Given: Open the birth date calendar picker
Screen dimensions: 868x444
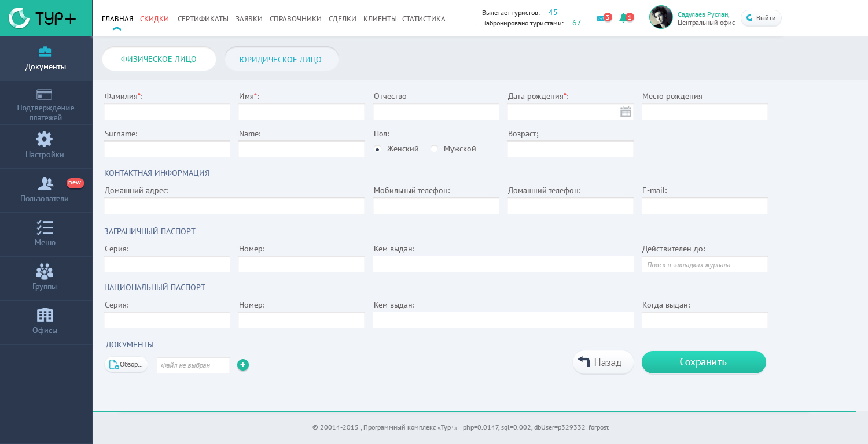Looking at the screenshot, I should 626,112.
